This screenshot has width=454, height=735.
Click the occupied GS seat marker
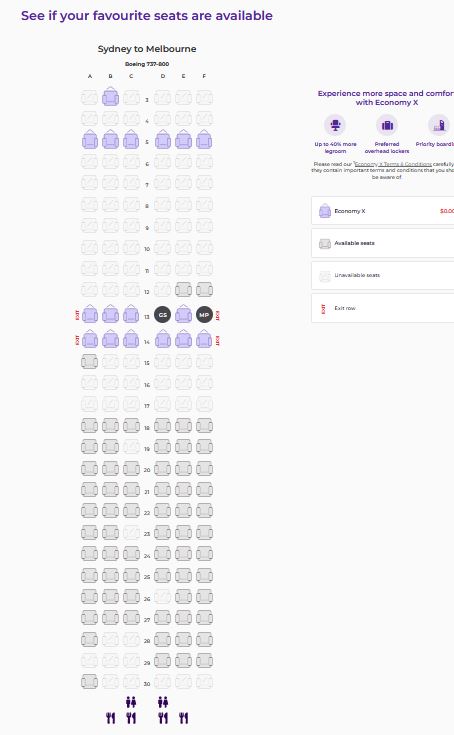pos(163,315)
